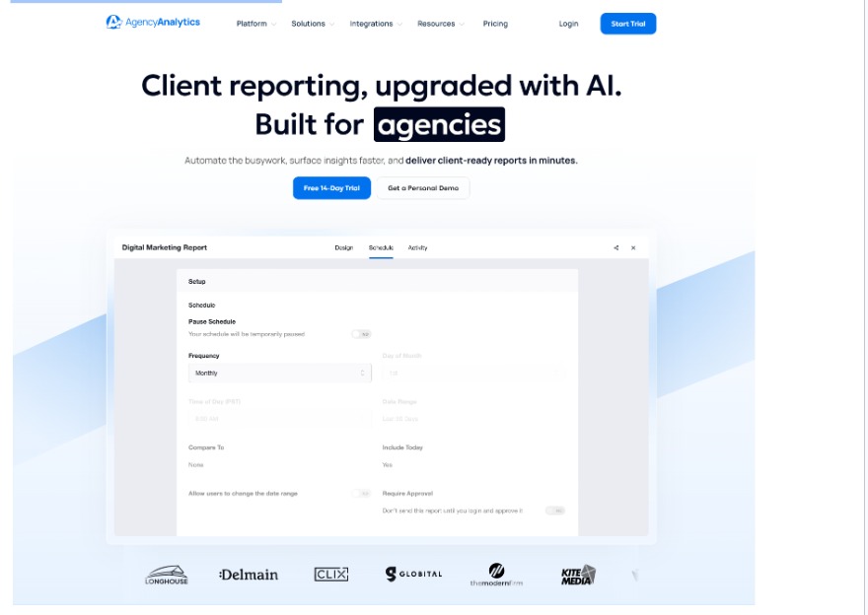Select the Globital logo
Viewport: 868px width, 615px height.
415,572
